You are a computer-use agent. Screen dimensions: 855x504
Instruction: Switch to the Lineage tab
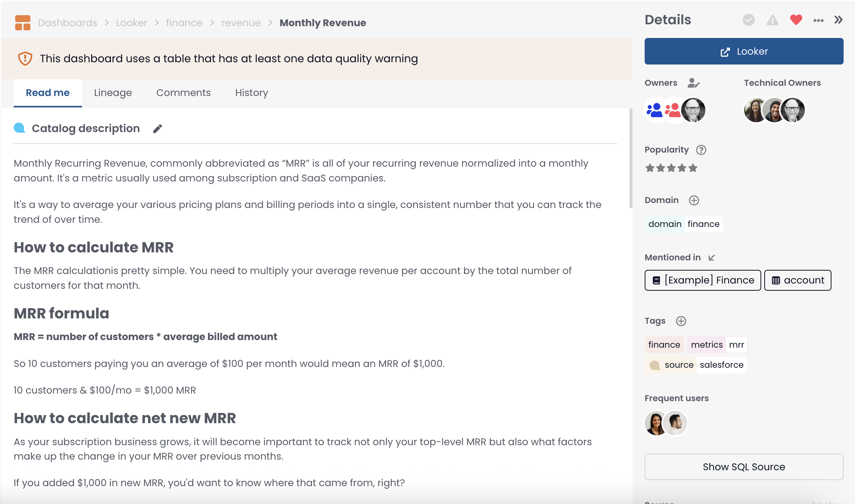pyautogui.click(x=113, y=93)
